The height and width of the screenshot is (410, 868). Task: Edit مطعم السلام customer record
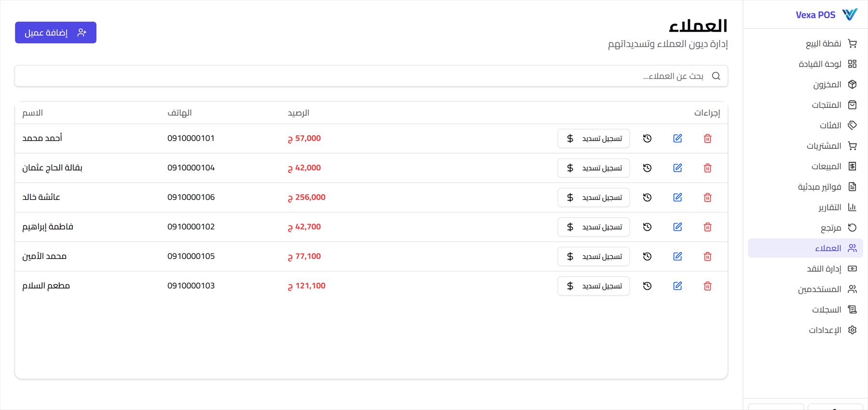[x=678, y=286]
